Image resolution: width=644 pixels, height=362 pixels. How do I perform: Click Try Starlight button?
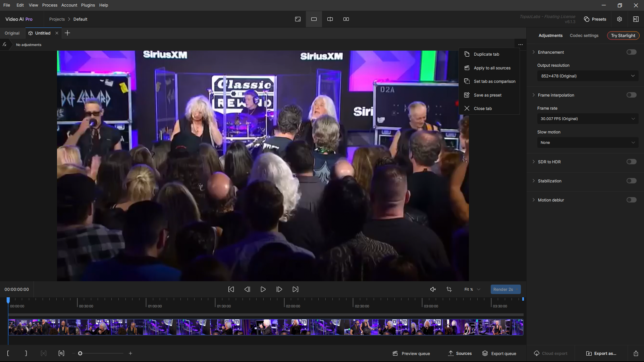pos(623,36)
